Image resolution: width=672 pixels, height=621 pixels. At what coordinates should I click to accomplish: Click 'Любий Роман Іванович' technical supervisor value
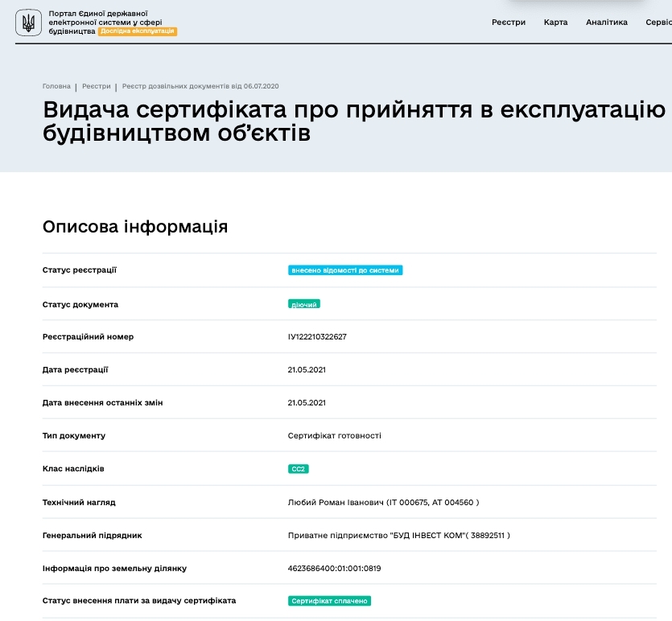coord(383,503)
